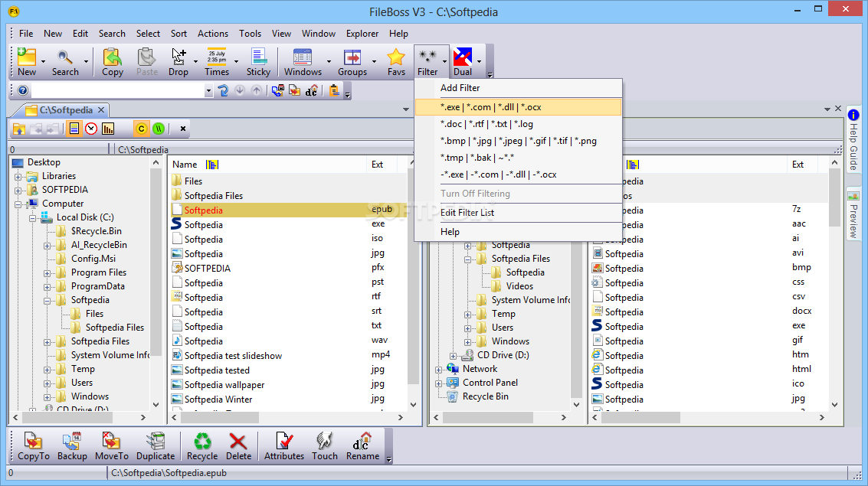Select Control Panel in right tree
Screen dimensions: 868x486
click(x=490, y=383)
